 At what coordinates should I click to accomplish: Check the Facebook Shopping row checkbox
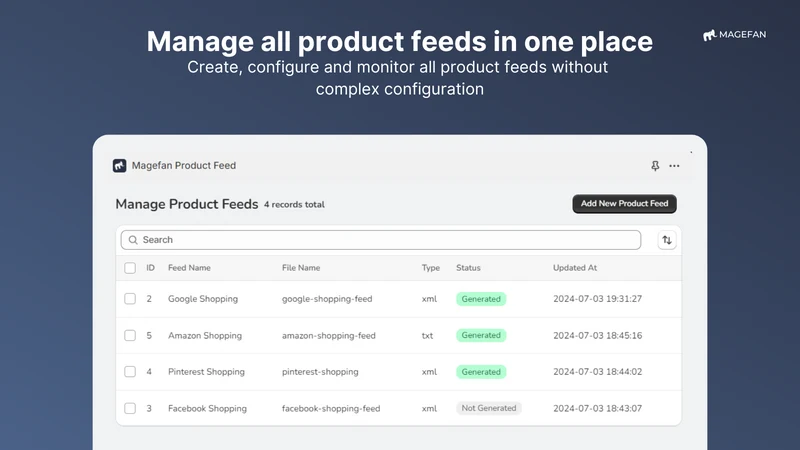coord(130,408)
